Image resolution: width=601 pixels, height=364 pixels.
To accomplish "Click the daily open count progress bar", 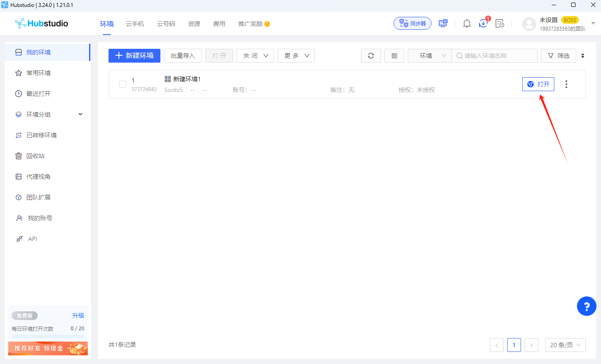I will [x=48, y=336].
